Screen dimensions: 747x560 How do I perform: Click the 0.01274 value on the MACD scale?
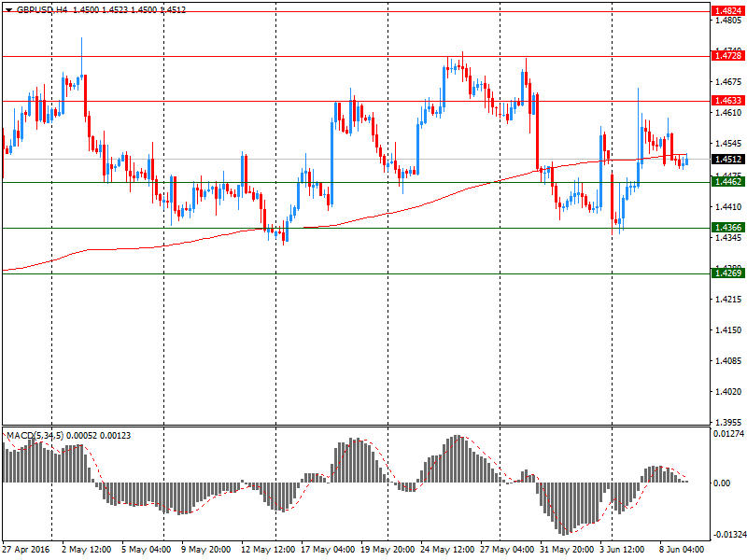728,433
